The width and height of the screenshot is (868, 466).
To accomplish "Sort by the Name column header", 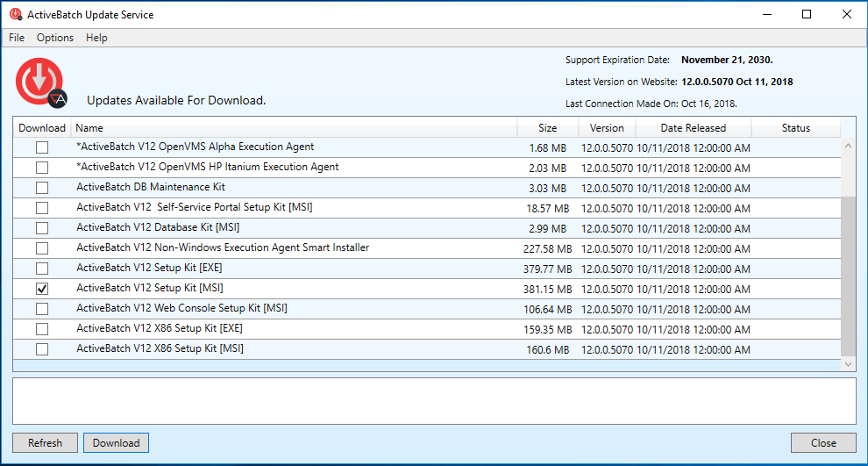I will [294, 128].
